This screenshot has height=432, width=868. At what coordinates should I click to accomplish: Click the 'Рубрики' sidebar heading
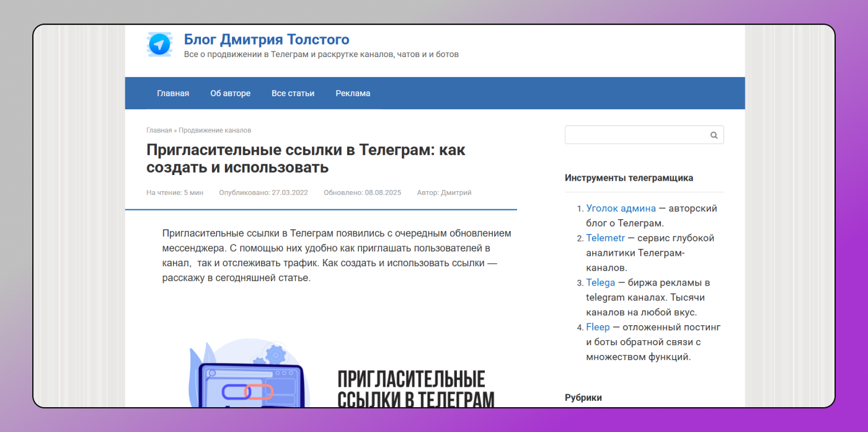(x=583, y=398)
